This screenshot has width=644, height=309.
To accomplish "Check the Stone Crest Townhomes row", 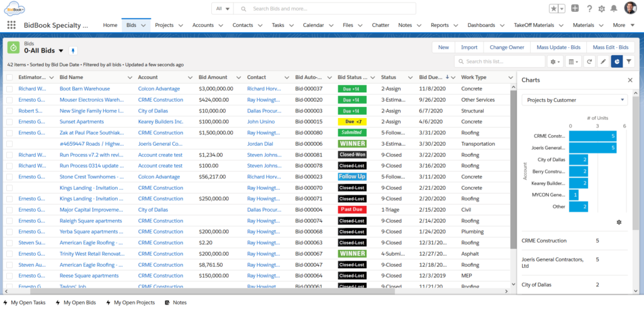I will [x=9, y=177].
